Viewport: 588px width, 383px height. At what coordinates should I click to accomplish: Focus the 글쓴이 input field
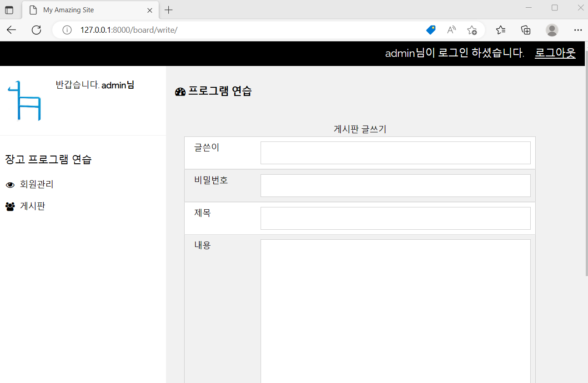tap(395, 152)
